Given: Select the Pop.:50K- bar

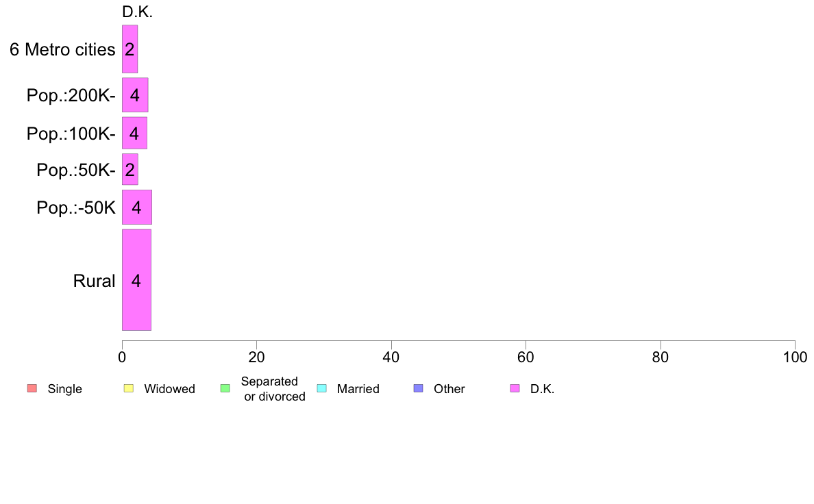Looking at the screenshot, I should [129, 169].
